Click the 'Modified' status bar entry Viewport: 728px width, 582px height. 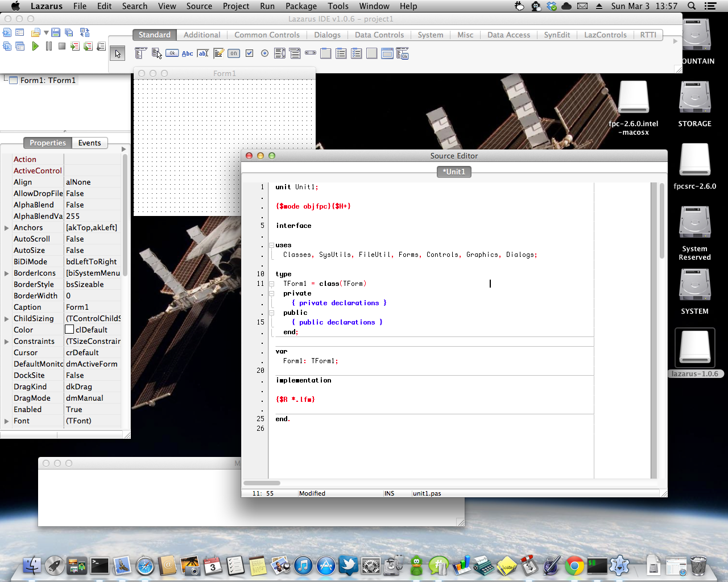(312, 493)
